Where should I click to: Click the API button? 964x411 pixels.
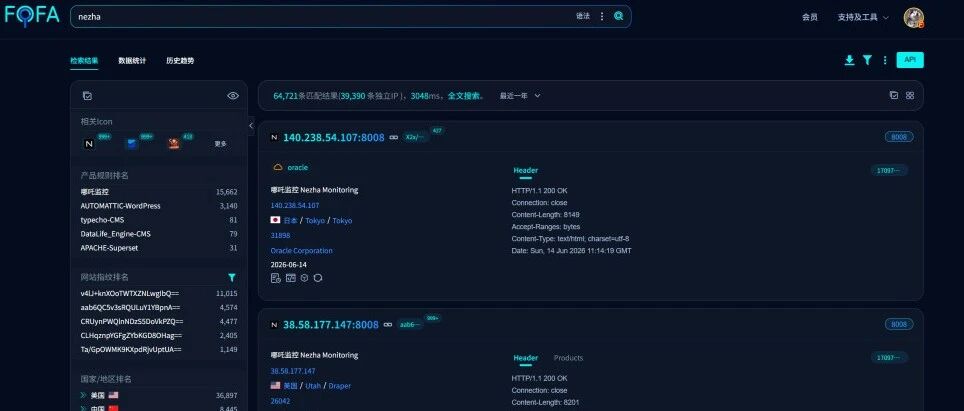910,60
